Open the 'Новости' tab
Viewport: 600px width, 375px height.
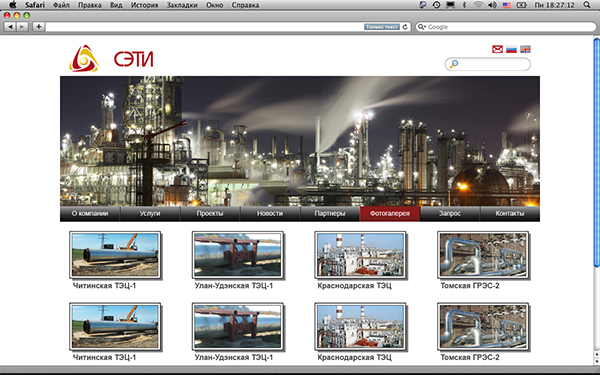click(x=270, y=214)
